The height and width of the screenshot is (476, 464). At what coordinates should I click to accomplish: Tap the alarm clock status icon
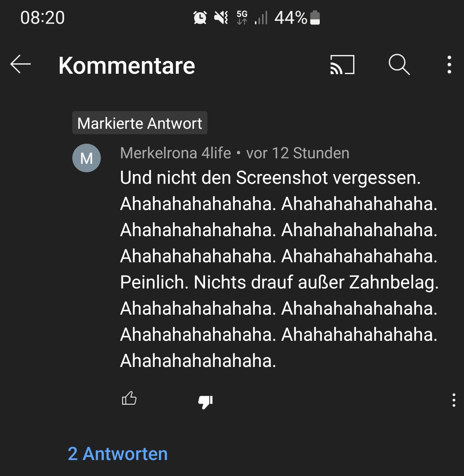coord(200,18)
